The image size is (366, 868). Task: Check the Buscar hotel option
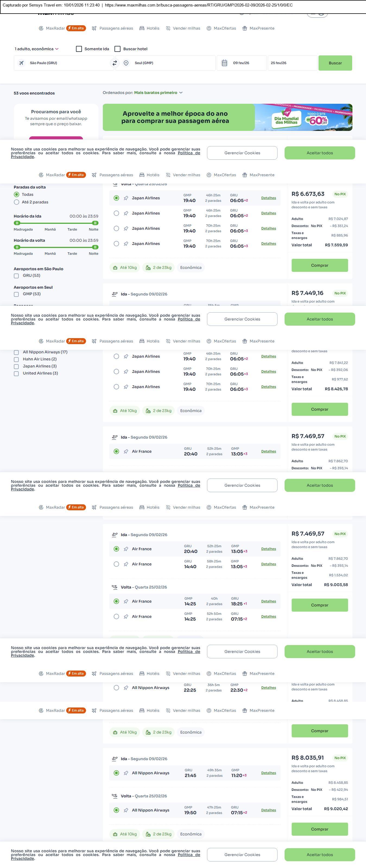click(117, 49)
